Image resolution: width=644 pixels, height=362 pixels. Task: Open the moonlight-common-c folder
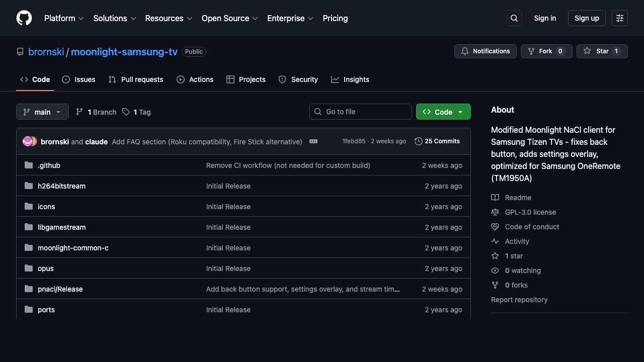coord(73,248)
